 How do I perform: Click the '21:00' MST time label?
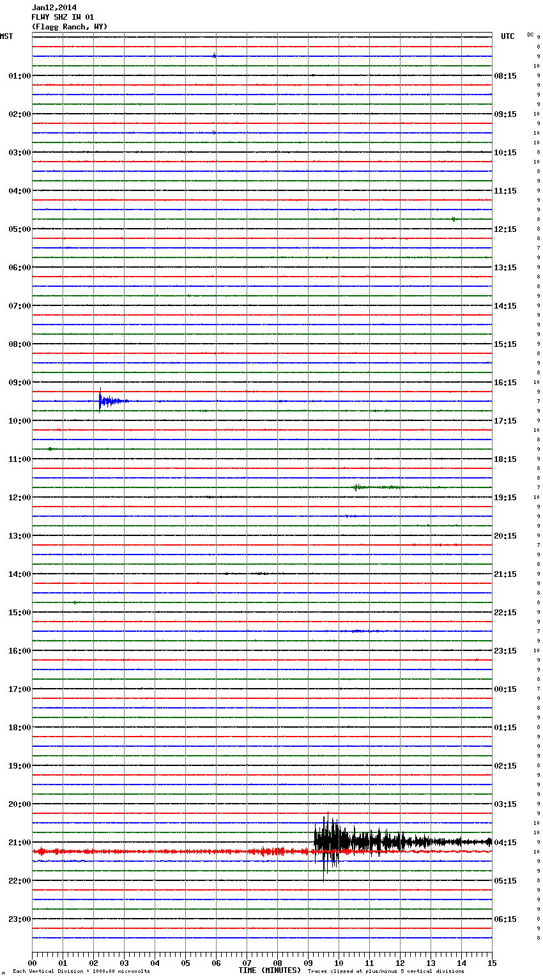pyautogui.click(x=20, y=843)
